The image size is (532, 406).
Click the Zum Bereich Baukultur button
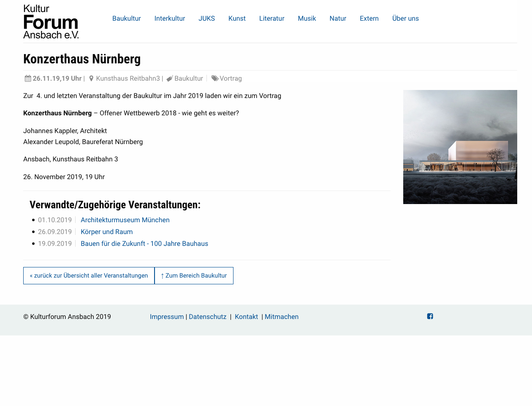point(193,275)
